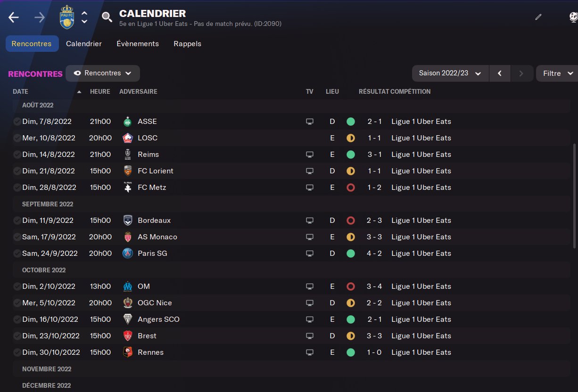Switch to the Évènements tab
The width and height of the screenshot is (578, 392).
tap(138, 44)
